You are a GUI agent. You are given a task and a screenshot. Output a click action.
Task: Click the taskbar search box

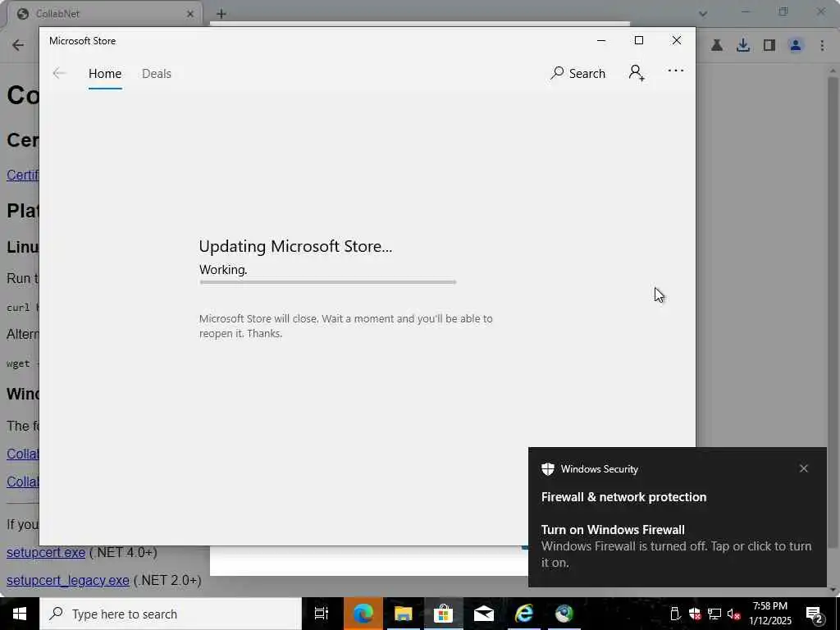171,614
